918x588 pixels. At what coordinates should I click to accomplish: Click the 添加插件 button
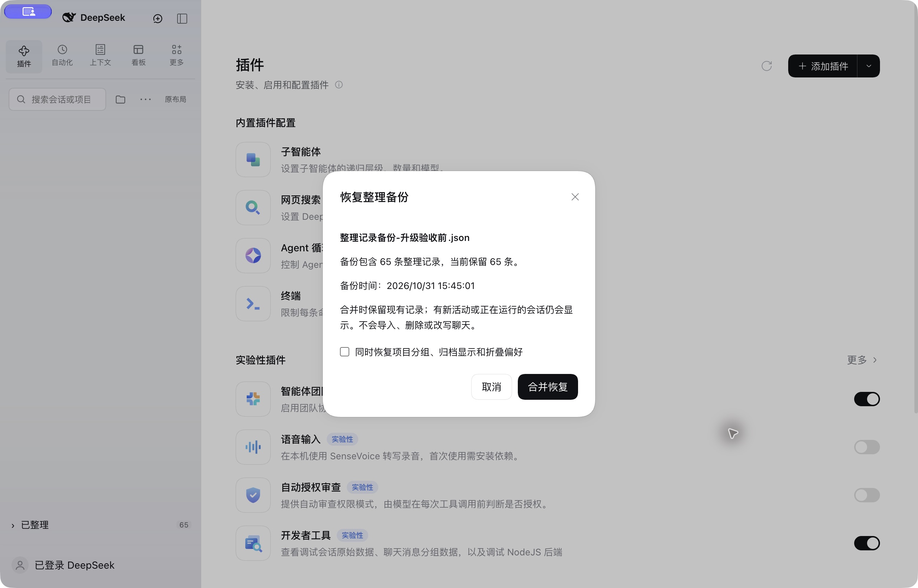coord(823,66)
